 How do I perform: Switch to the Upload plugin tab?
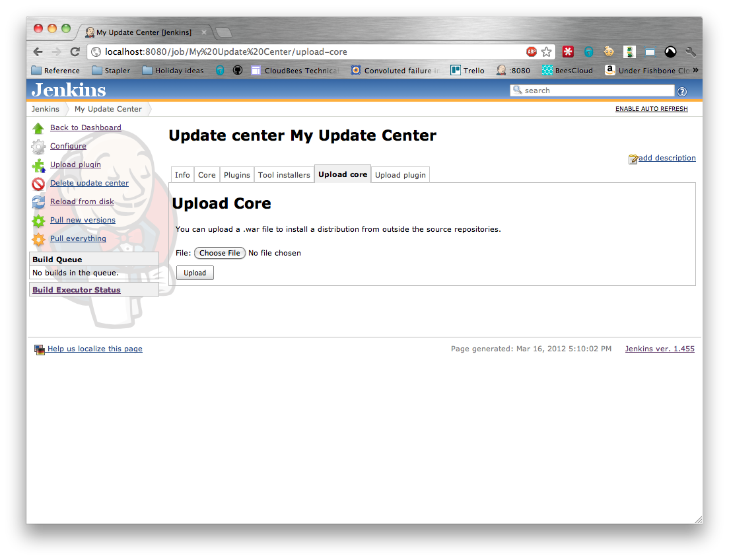click(400, 175)
